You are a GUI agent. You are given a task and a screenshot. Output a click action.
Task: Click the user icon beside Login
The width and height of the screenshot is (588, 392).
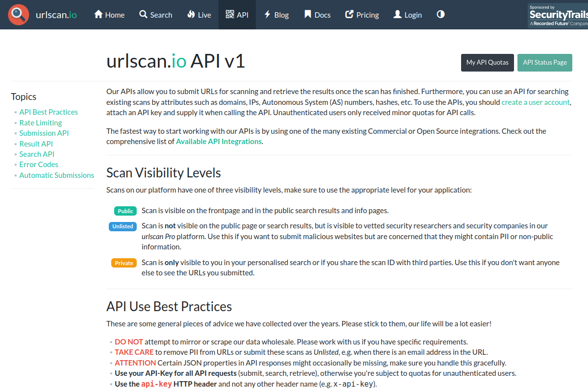click(x=397, y=15)
